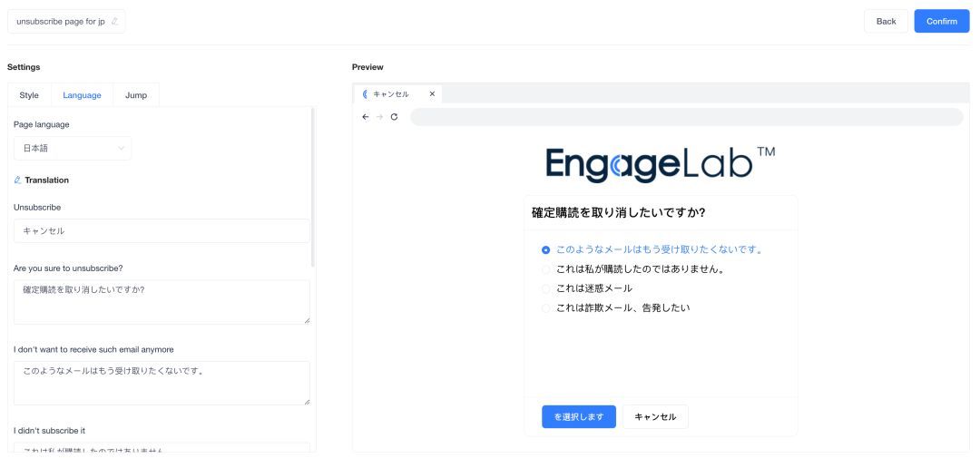Switch to the Language tab
Image resolution: width=980 pixels, height=458 pixels.
(82, 95)
